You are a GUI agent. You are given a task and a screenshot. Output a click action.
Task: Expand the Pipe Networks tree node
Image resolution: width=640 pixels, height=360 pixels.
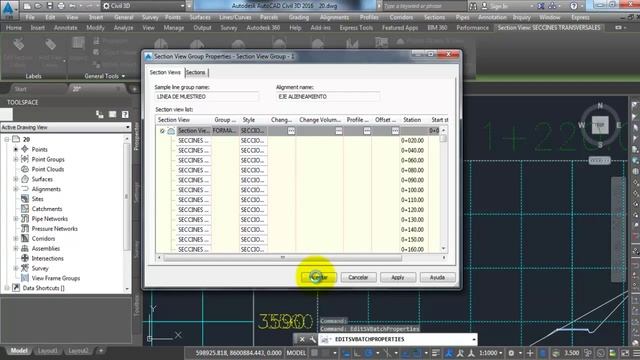click(x=16, y=219)
